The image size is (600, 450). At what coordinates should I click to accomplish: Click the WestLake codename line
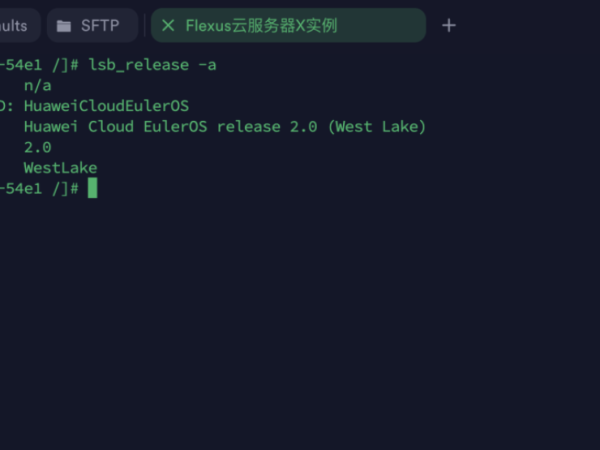[60, 167]
